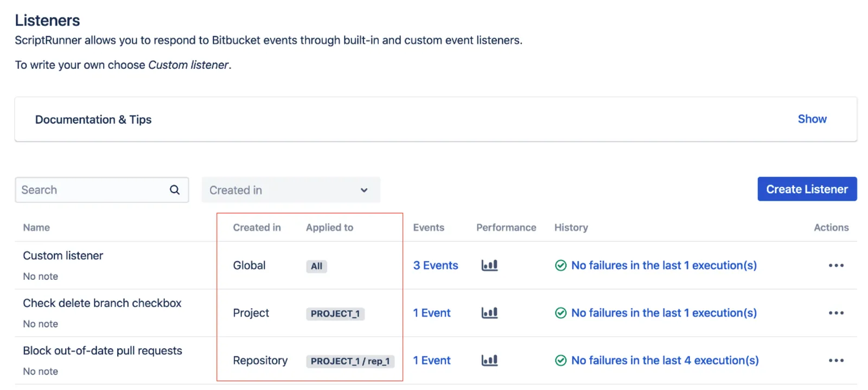Click the History column header
The height and width of the screenshot is (390, 868).
coord(571,228)
